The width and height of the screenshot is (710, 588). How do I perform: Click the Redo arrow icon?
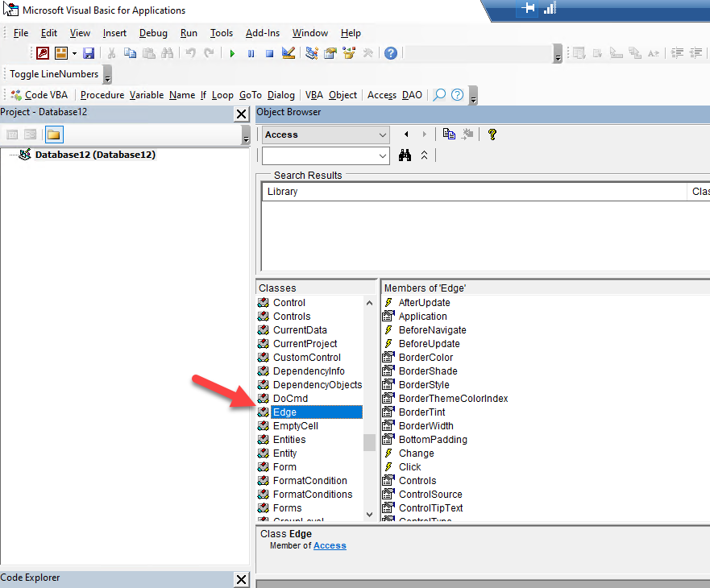coord(209,53)
